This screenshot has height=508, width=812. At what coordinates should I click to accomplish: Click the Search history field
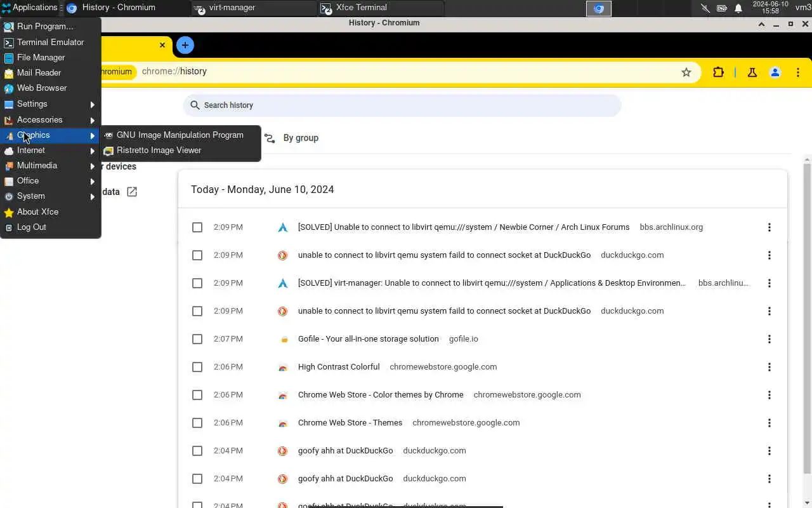pyautogui.click(x=402, y=105)
